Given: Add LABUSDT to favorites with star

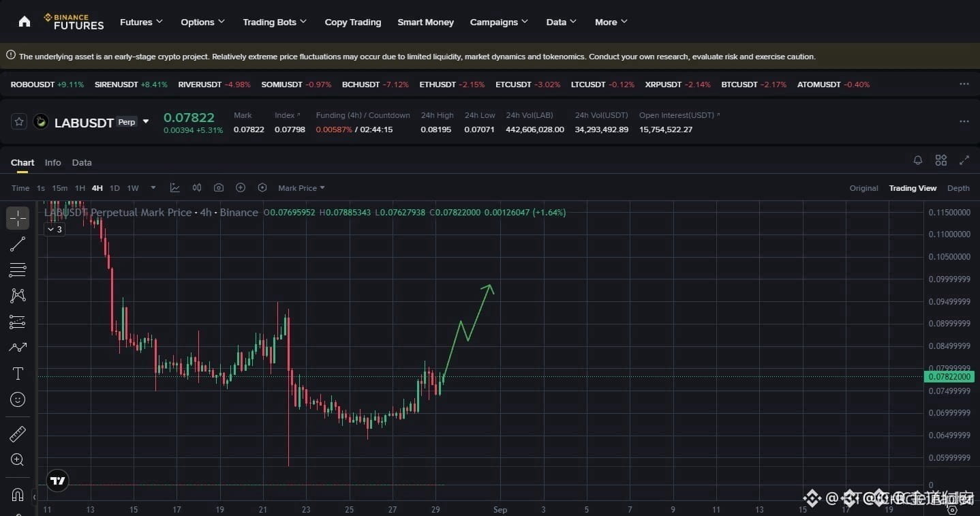Looking at the screenshot, I should (19, 122).
